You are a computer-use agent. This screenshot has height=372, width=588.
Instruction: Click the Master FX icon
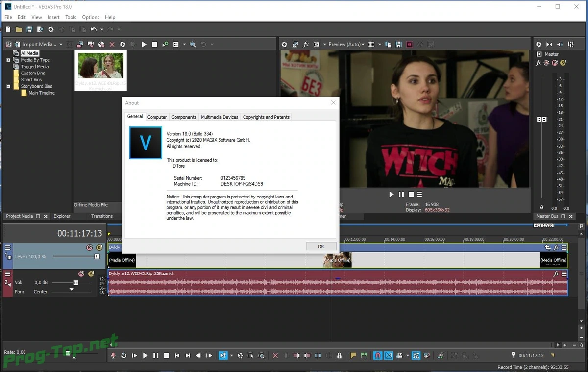coord(539,63)
